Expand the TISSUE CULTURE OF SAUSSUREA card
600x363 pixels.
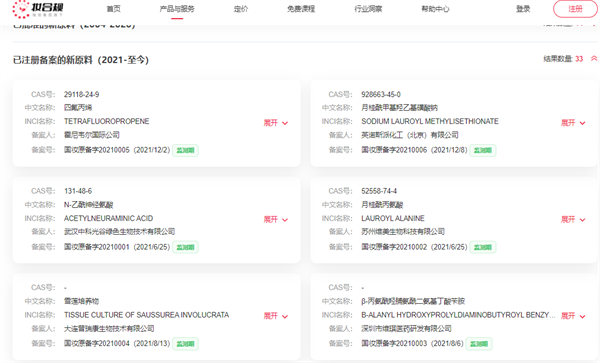click(276, 316)
